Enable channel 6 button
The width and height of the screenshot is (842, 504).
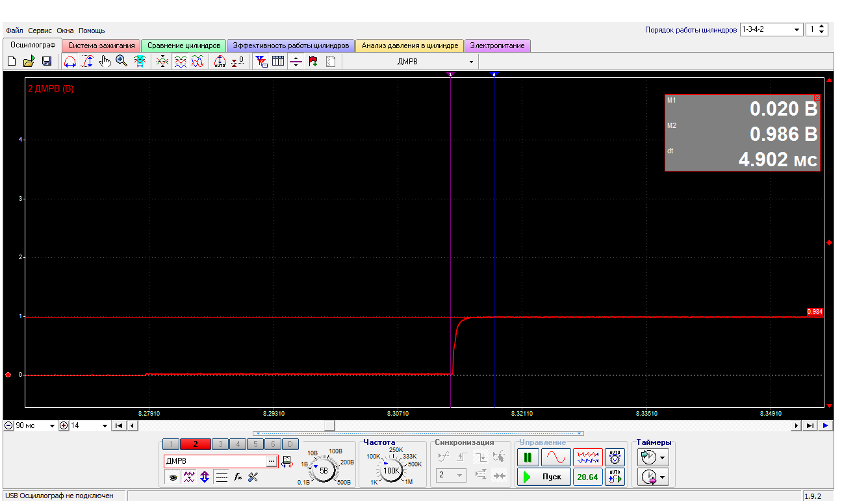(274, 444)
